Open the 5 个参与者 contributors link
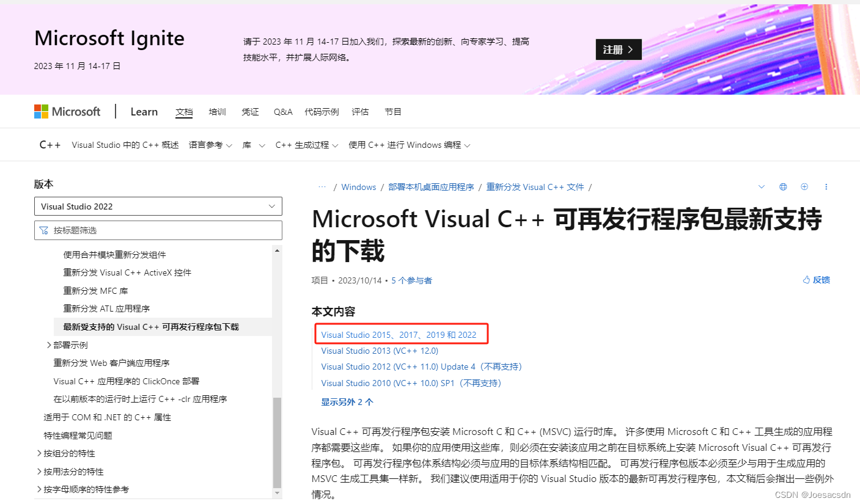This screenshot has height=504, width=860. click(x=411, y=280)
